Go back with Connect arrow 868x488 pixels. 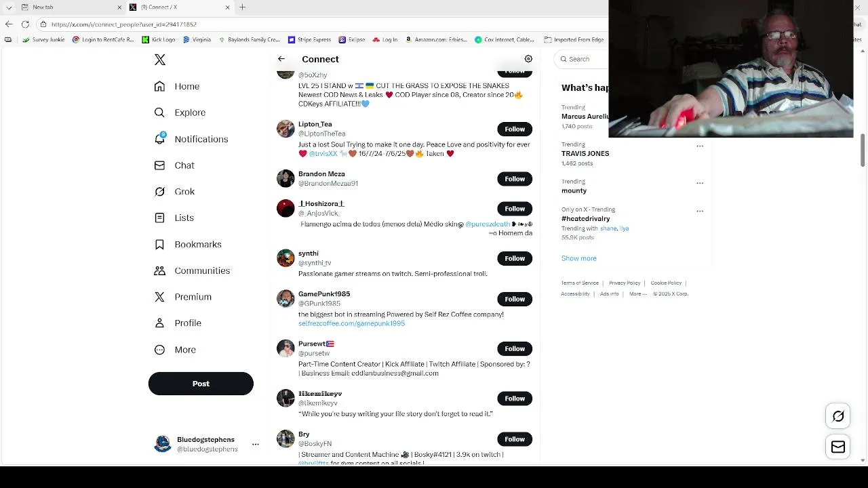pyautogui.click(x=281, y=59)
